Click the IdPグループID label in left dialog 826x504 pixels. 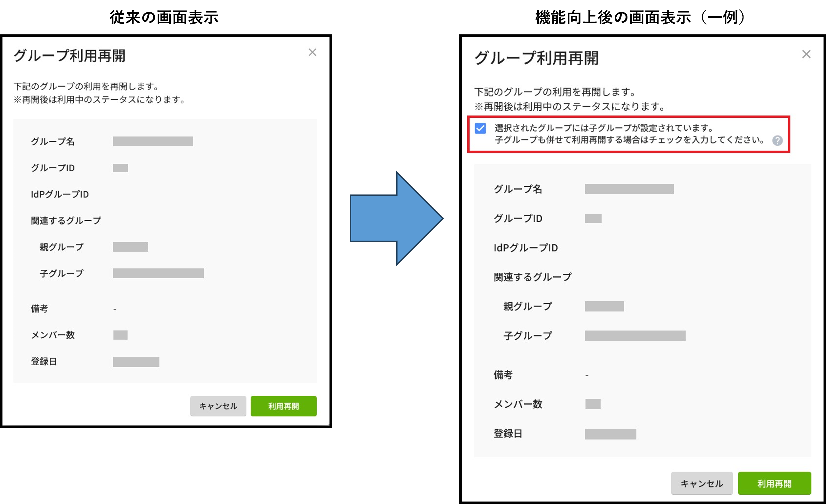[60, 194]
